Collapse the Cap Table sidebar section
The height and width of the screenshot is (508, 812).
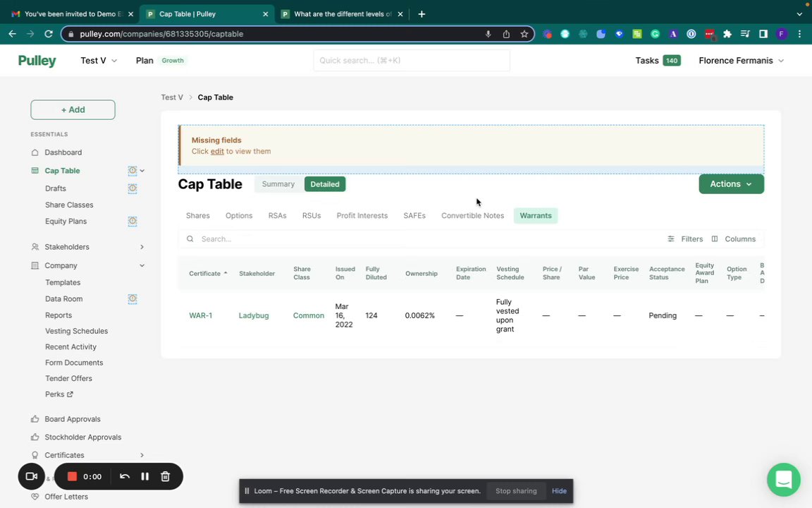point(142,171)
